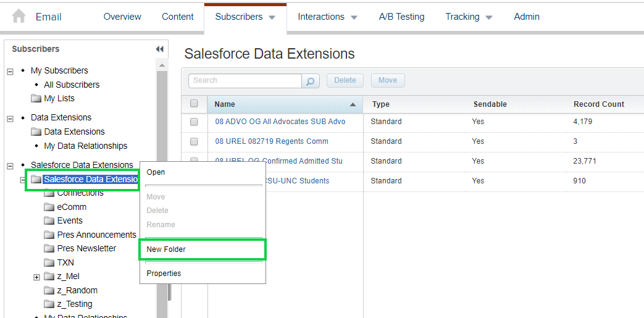Image resolution: width=644 pixels, height=318 pixels.
Task: Collapse the Subscribers side panel
Action: (x=160, y=49)
